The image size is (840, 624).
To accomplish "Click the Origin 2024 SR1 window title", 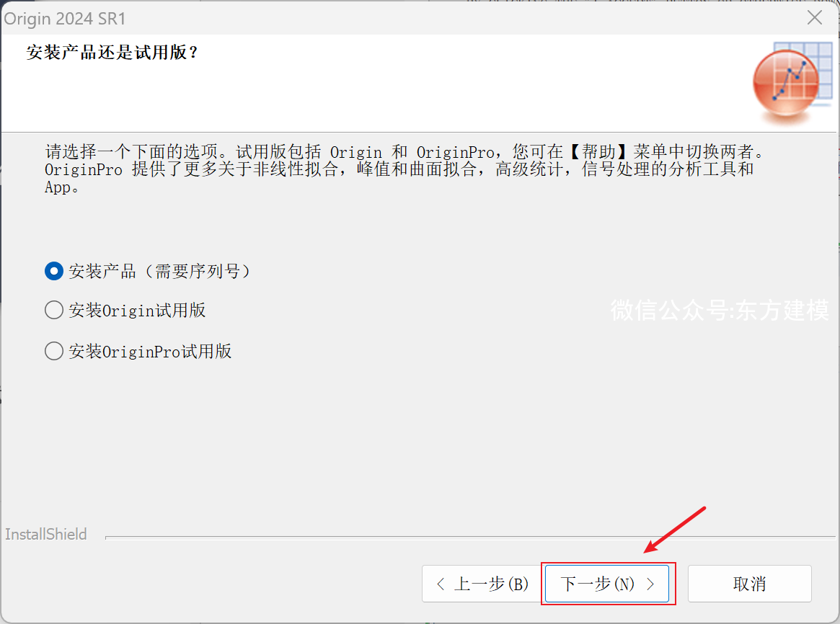I will click(65, 19).
